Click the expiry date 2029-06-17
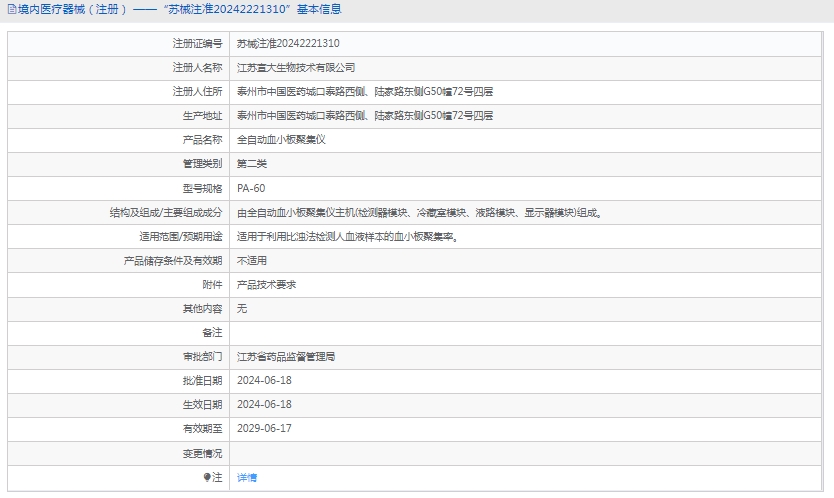834x498 pixels. click(264, 429)
